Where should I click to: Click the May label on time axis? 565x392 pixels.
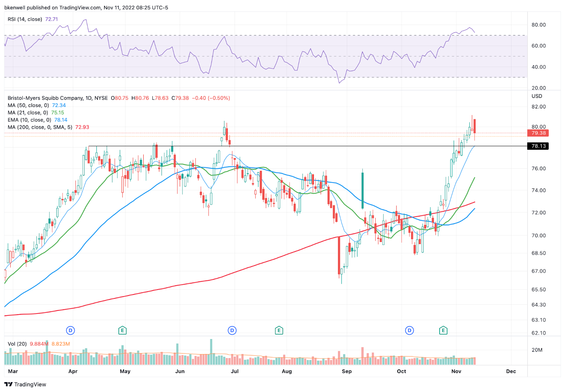point(125,371)
